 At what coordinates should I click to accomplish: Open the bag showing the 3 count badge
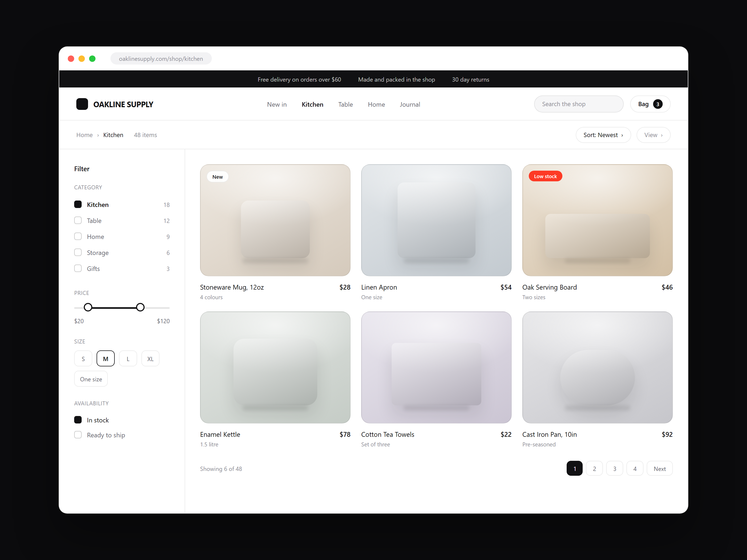650,104
